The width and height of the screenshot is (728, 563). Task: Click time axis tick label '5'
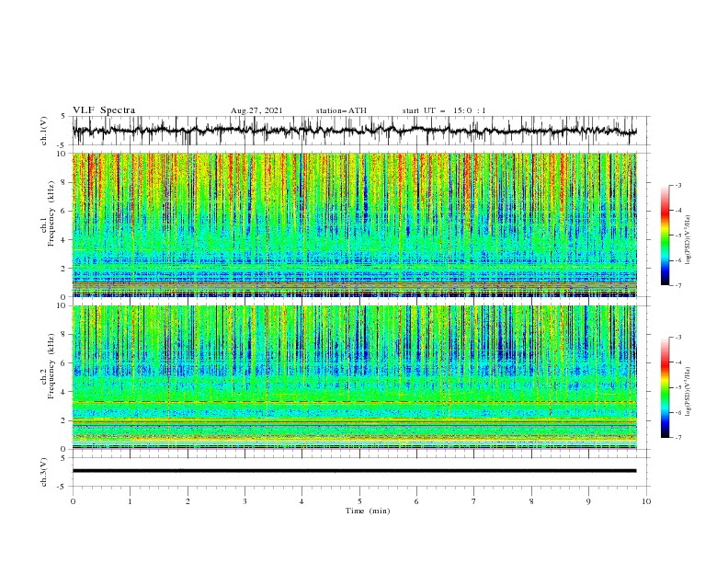[x=359, y=501]
